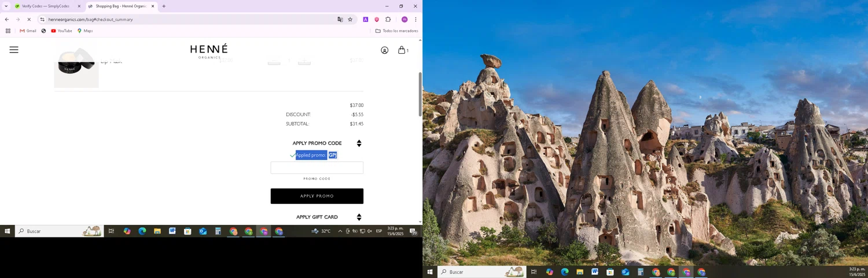The image size is (868, 278).
Task: Click the address bar showing henneorganics.com URL
Action: [191, 20]
